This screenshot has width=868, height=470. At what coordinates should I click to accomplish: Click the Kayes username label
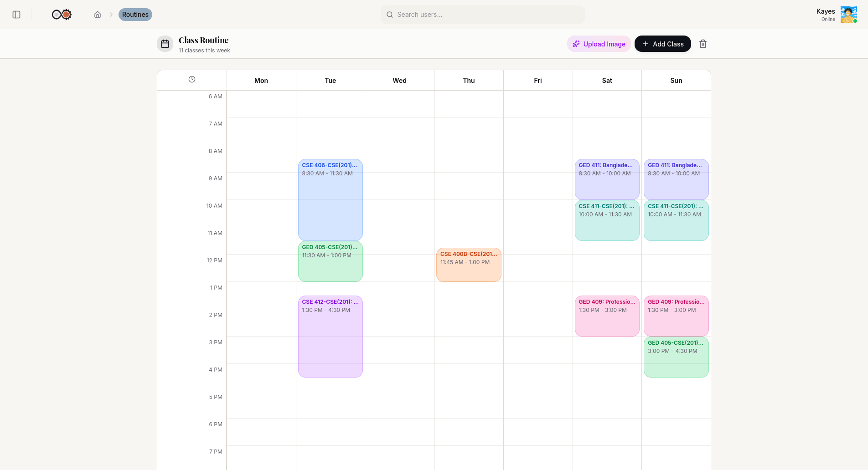826,11
